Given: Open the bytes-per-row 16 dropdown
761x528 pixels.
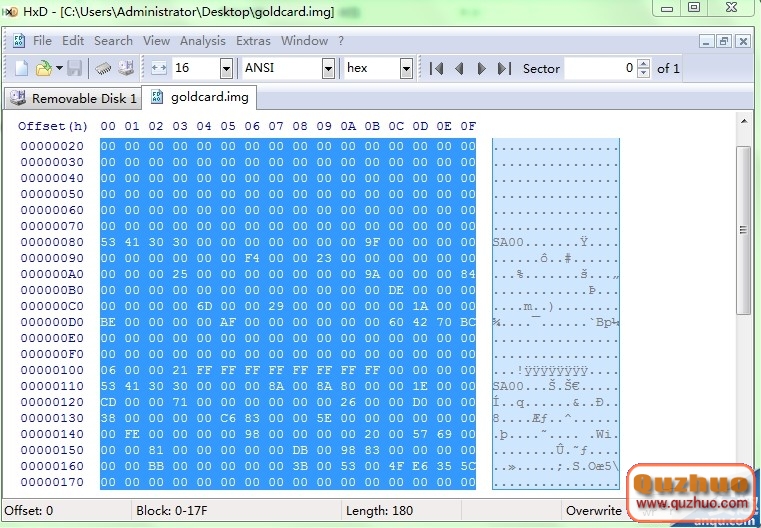Looking at the screenshot, I should [x=226, y=68].
